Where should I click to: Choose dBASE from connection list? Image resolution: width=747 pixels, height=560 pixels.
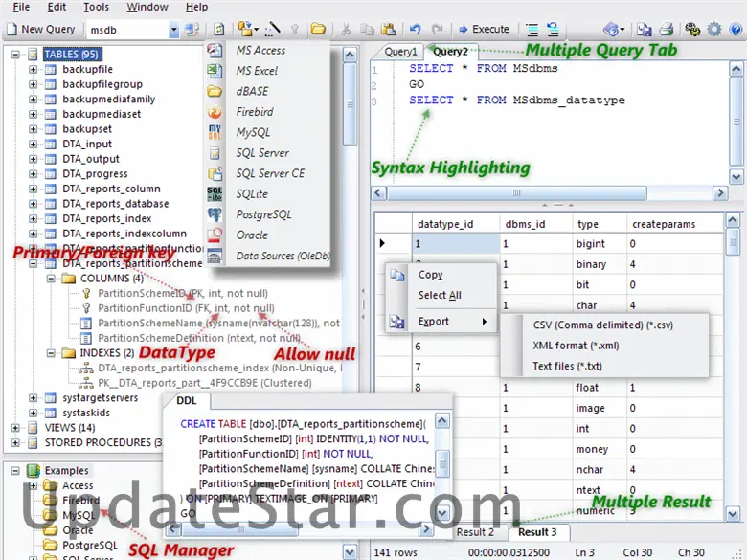[x=268, y=91]
